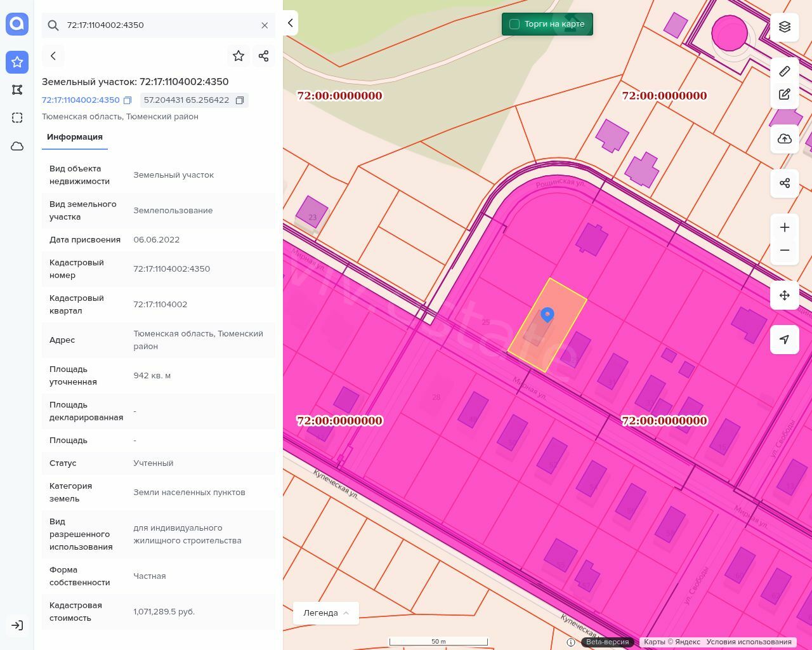Click the cloud upload icon on map
This screenshot has width=812, height=650.
pyautogui.click(x=785, y=139)
